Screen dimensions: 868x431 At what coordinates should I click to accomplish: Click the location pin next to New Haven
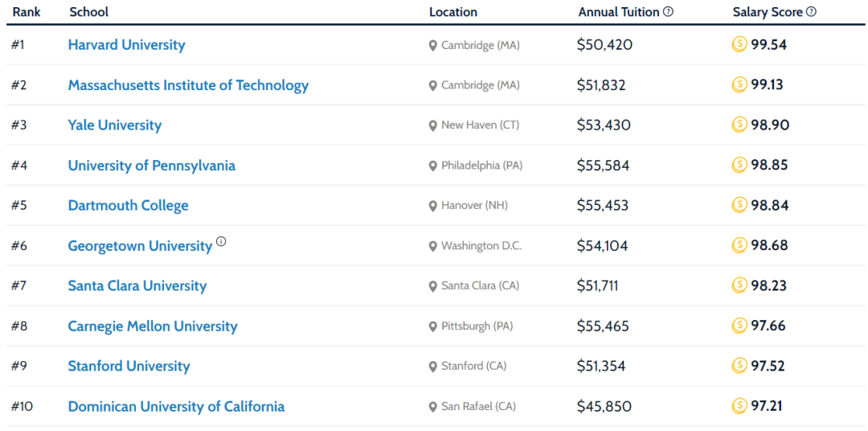point(433,126)
